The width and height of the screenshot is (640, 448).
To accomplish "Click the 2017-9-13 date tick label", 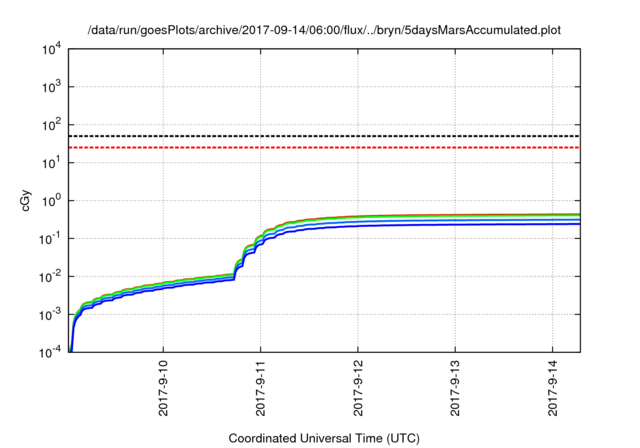I will click(455, 388).
